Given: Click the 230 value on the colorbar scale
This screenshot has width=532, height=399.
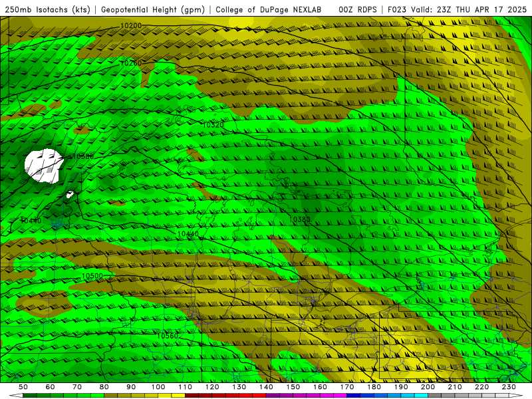Looking at the screenshot, I should 509,387.
